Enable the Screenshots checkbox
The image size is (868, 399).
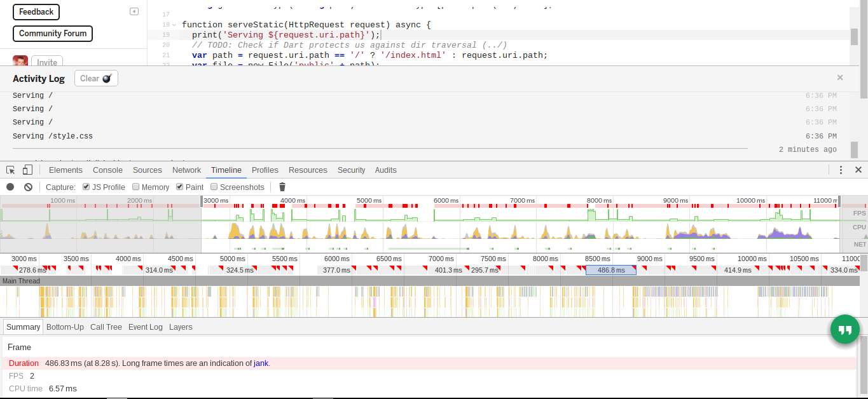[x=214, y=187]
